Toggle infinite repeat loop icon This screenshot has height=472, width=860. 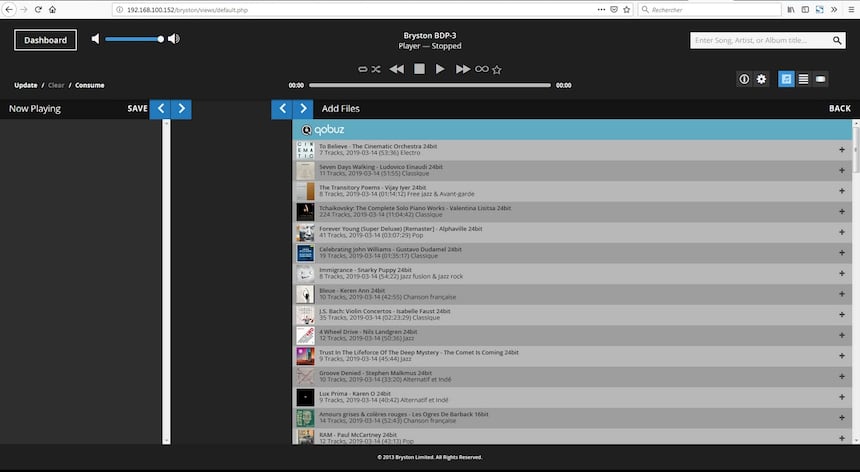point(482,69)
